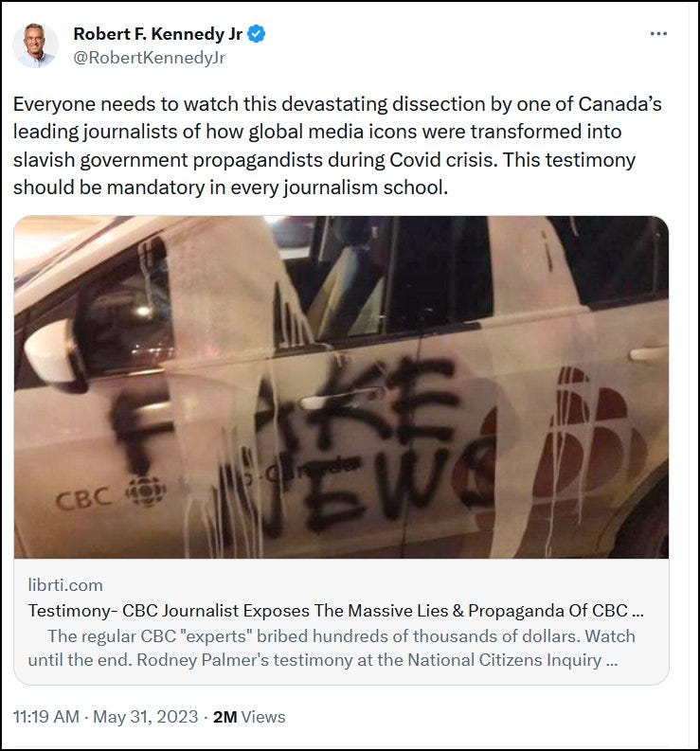Visit the @RobertKennedyJr handle link
700x751 pixels.
coord(149,58)
